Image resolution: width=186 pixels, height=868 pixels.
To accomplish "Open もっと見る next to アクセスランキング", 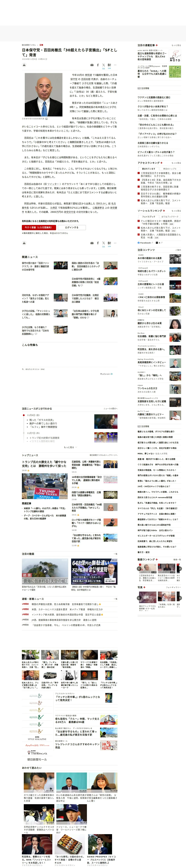I will [x=176, y=163].
